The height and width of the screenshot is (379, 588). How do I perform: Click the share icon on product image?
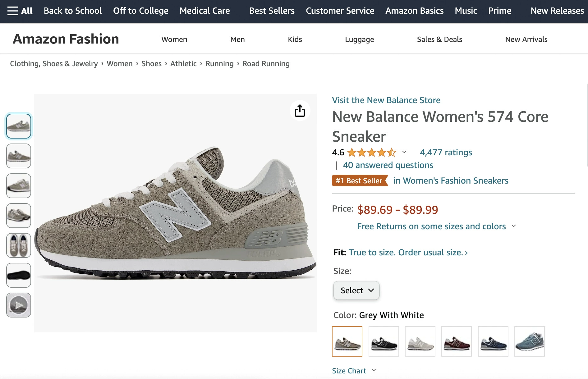point(300,111)
